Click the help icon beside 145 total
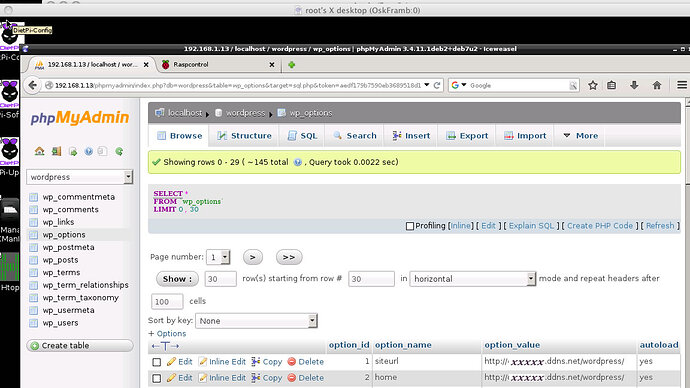Image resolution: width=690 pixels, height=388 pixels. click(297, 162)
